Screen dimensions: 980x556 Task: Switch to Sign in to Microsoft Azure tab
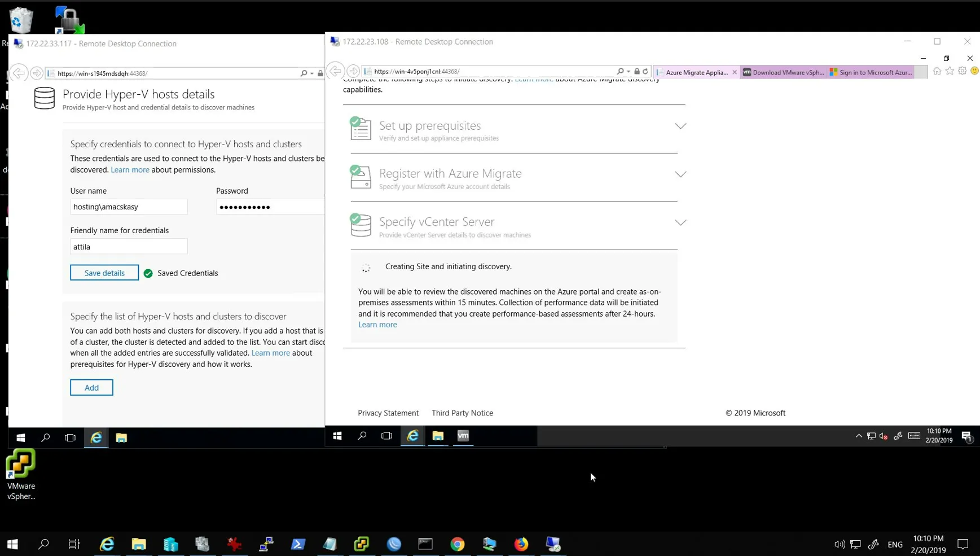pos(871,72)
